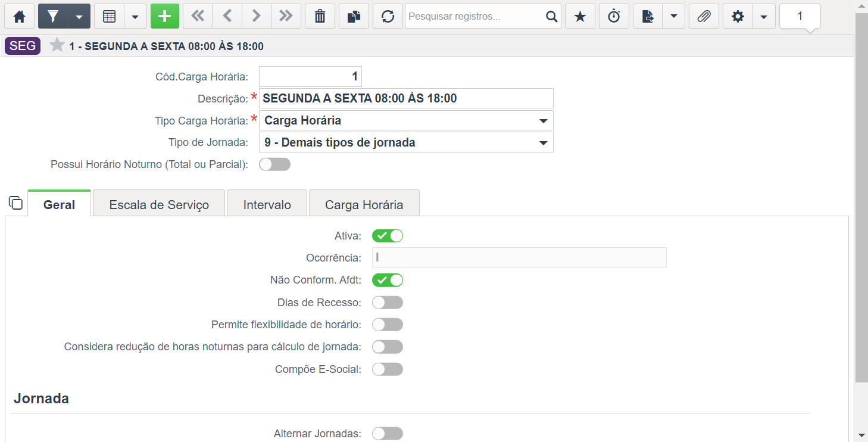Jump to the first record
The width and height of the screenshot is (868, 442).
(x=198, y=16)
